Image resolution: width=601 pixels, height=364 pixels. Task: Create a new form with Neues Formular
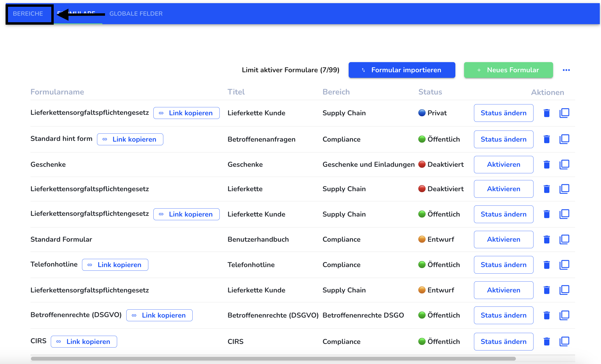click(508, 70)
